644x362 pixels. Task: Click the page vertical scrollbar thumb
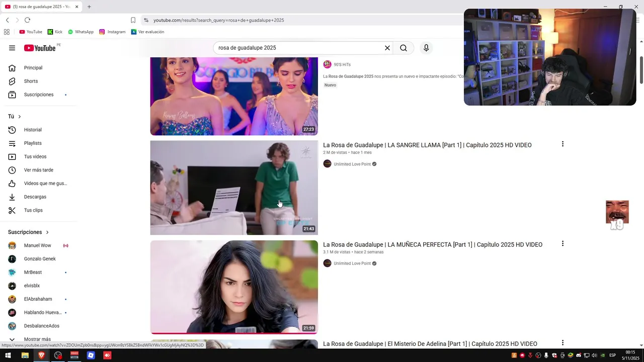[641, 70]
